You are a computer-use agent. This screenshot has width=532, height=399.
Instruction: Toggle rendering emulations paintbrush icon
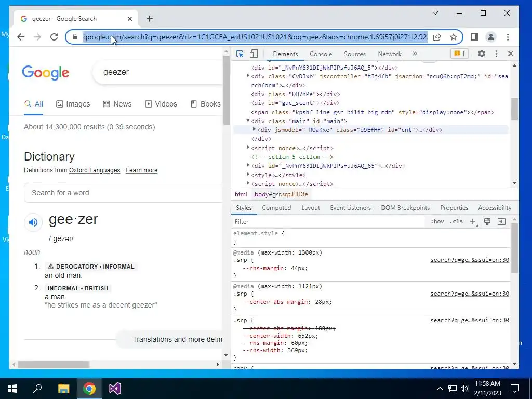coord(487,221)
